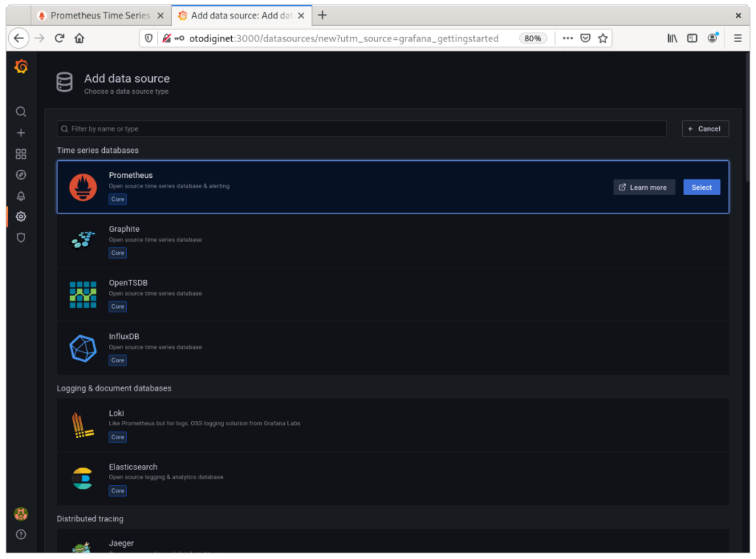Image resolution: width=756 pixels, height=559 pixels.
Task: Choose the Loki data source title
Action: coord(116,414)
